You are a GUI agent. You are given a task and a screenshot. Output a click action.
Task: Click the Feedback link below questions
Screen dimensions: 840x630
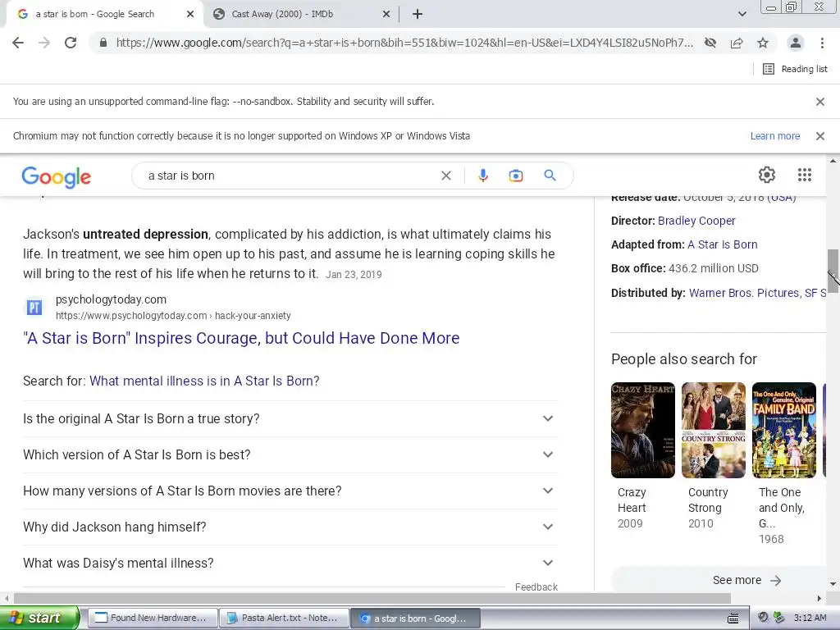(536, 587)
